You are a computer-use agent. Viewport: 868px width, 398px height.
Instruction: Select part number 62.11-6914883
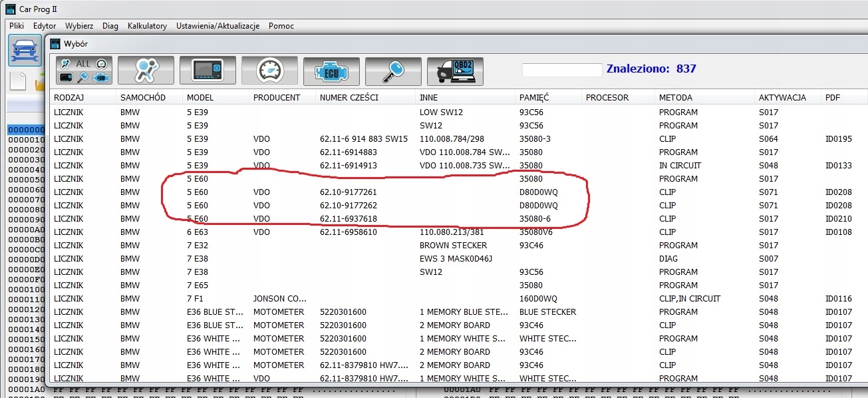(x=349, y=152)
